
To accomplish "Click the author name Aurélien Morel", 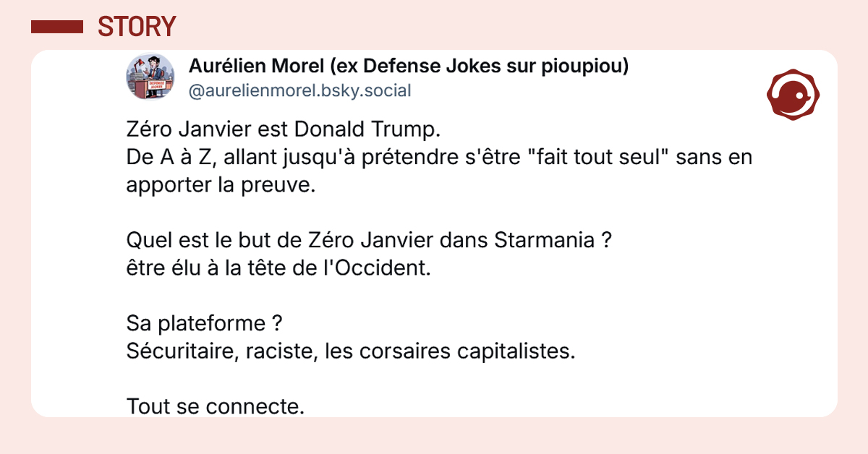I will (252, 67).
